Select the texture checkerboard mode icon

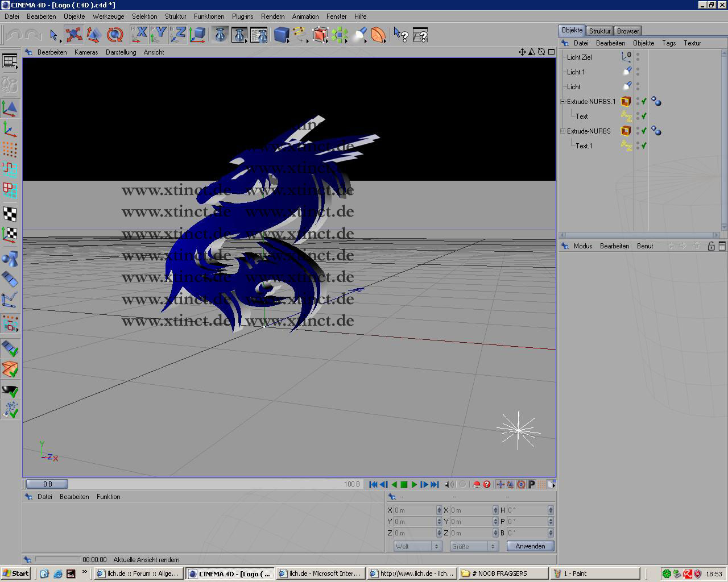tap(10, 214)
